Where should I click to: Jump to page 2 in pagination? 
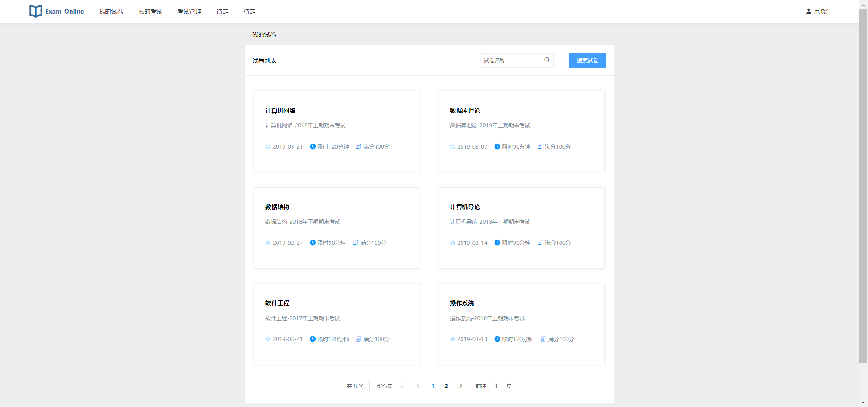(446, 386)
